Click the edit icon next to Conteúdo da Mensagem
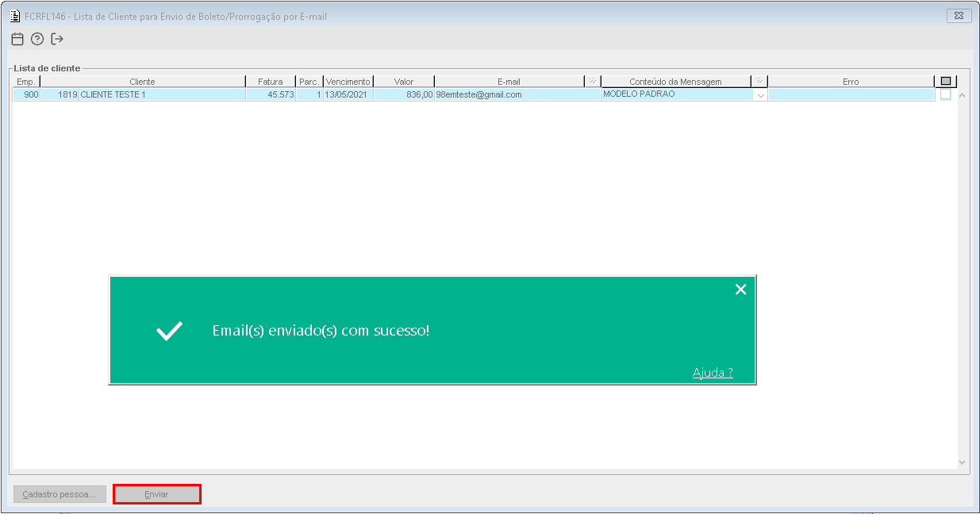This screenshot has width=980, height=514. click(759, 81)
